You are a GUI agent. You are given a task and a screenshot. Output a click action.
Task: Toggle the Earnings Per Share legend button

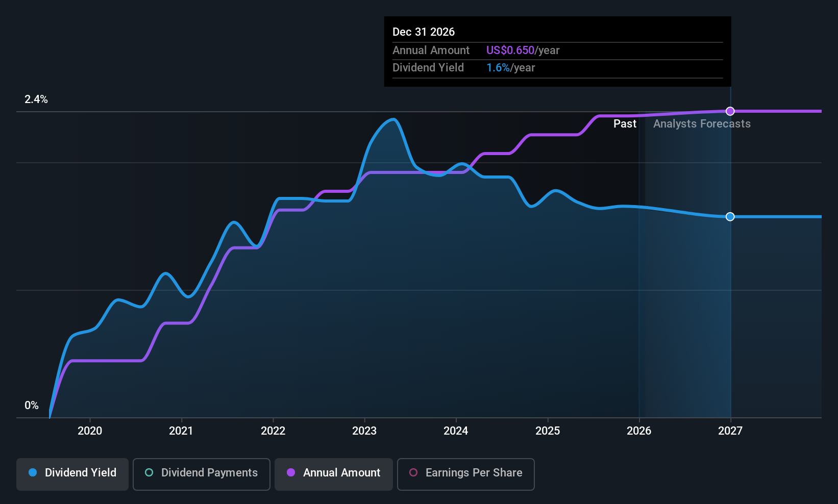point(466,474)
